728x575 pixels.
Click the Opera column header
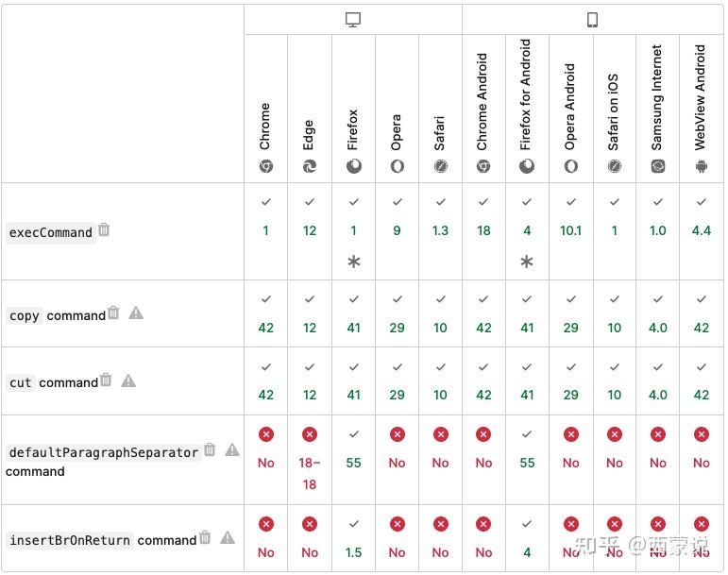pyautogui.click(x=397, y=133)
